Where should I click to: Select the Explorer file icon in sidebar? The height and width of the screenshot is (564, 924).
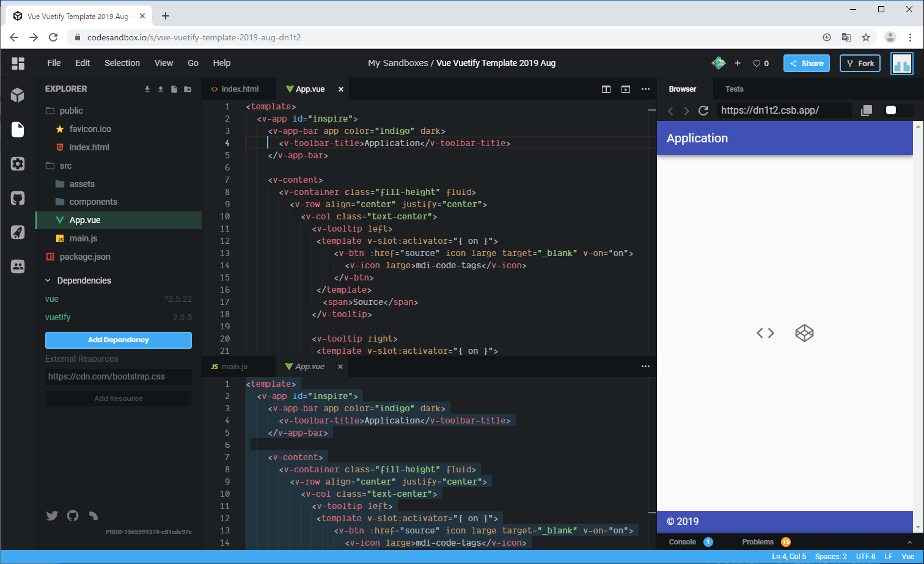point(18,130)
